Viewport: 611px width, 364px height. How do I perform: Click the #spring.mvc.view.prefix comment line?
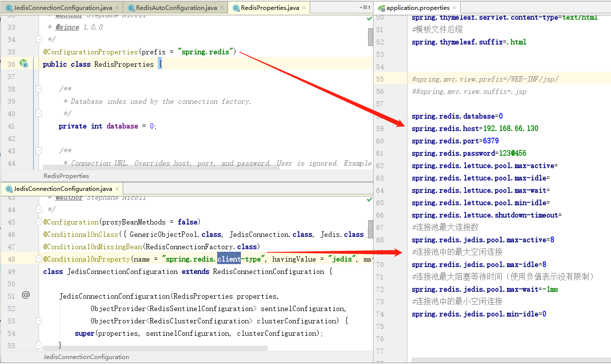coord(485,79)
